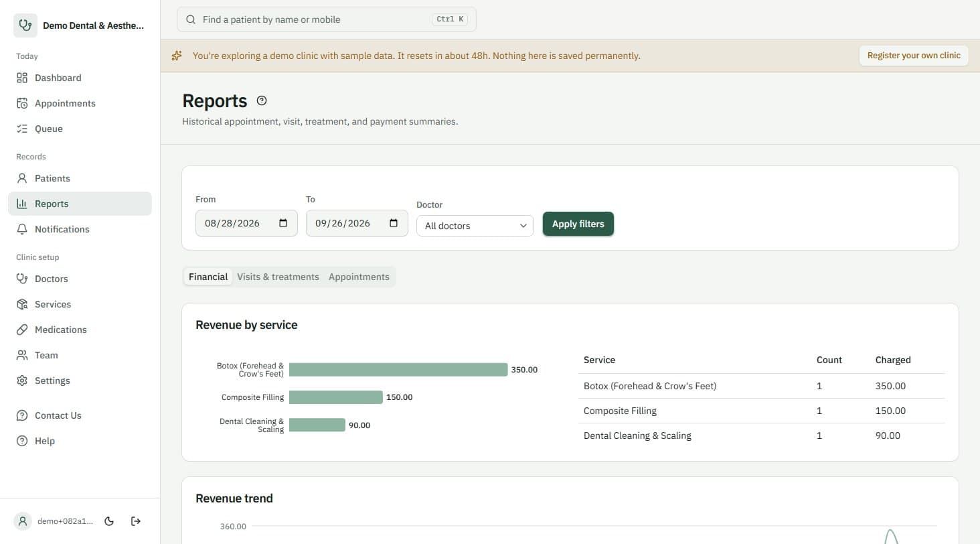
Task: Click the Queue list icon
Action: [x=22, y=129]
